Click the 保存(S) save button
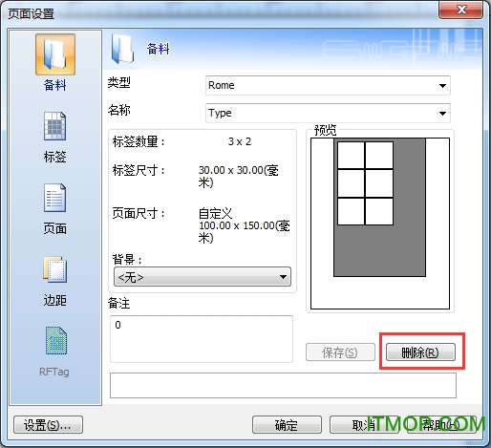Viewport: 491px width, 448px height. [x=340, y=352]
